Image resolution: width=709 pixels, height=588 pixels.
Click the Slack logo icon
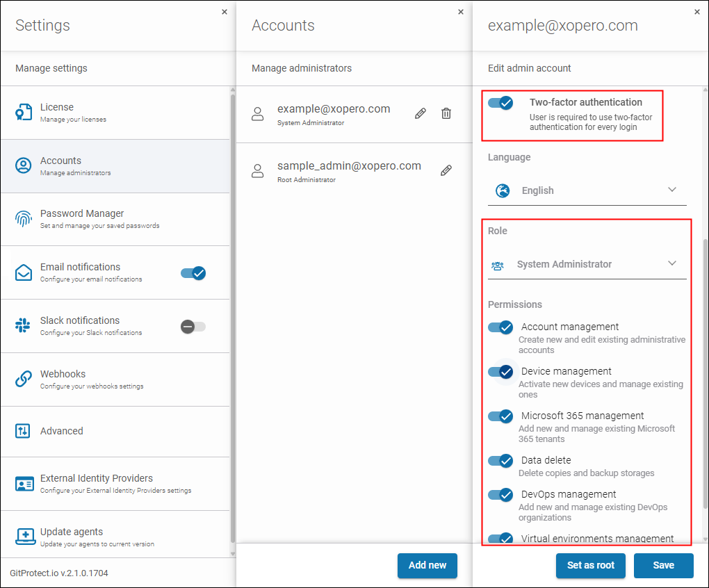click(x=23, y=326)
